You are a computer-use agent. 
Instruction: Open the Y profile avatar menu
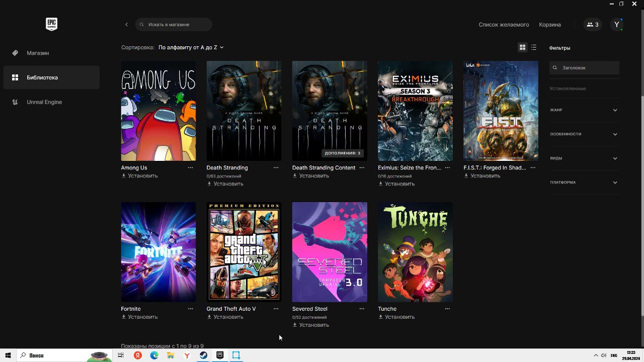tap(617, 25)
